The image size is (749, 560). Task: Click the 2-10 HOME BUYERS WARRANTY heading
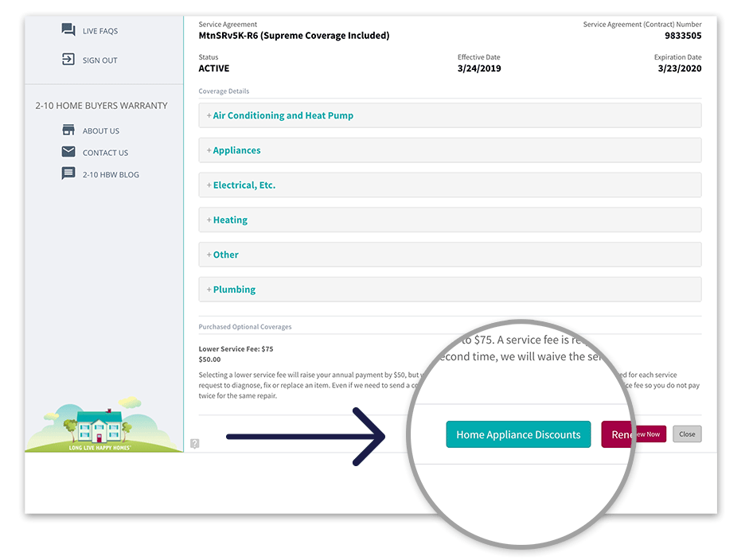(x=101, y=106)
